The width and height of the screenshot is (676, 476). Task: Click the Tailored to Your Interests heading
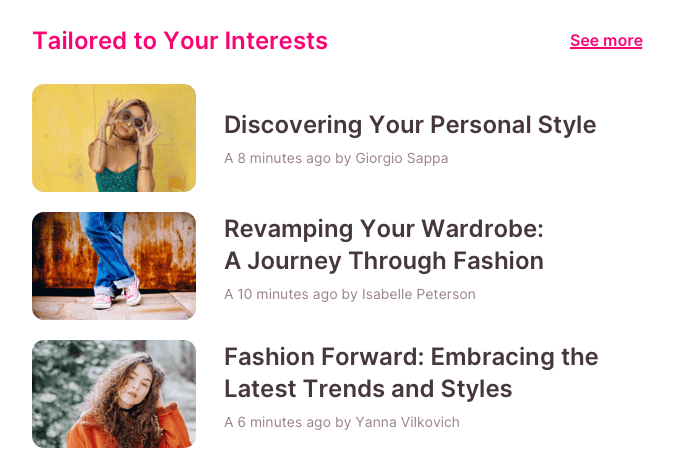point(180,41)
